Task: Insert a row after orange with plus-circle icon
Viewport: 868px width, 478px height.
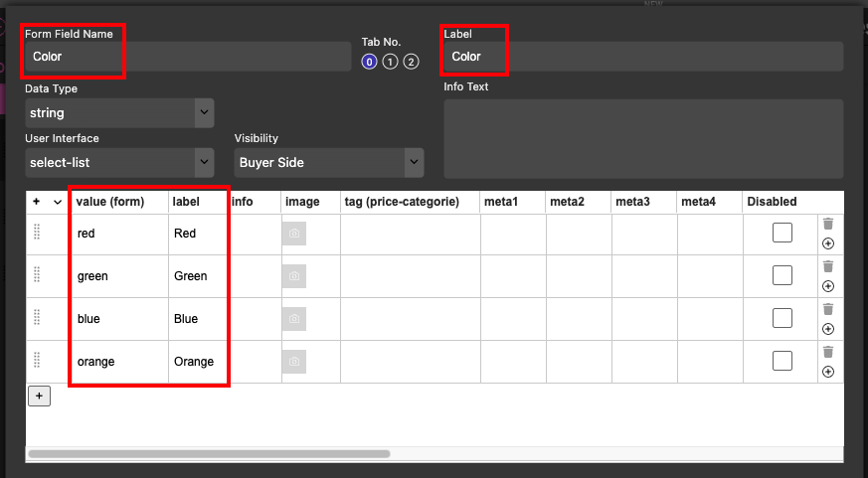Action: pyautogui.click(x=828, y=372)
